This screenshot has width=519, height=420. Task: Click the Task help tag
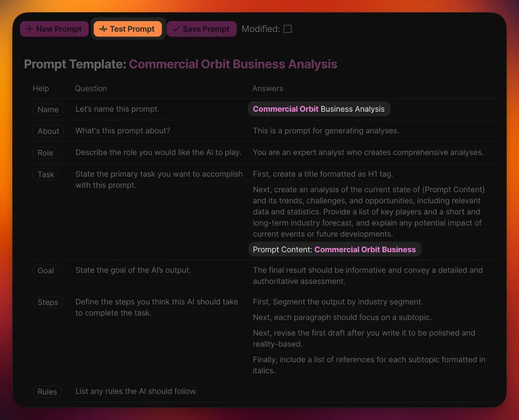(x=46, y=175)
